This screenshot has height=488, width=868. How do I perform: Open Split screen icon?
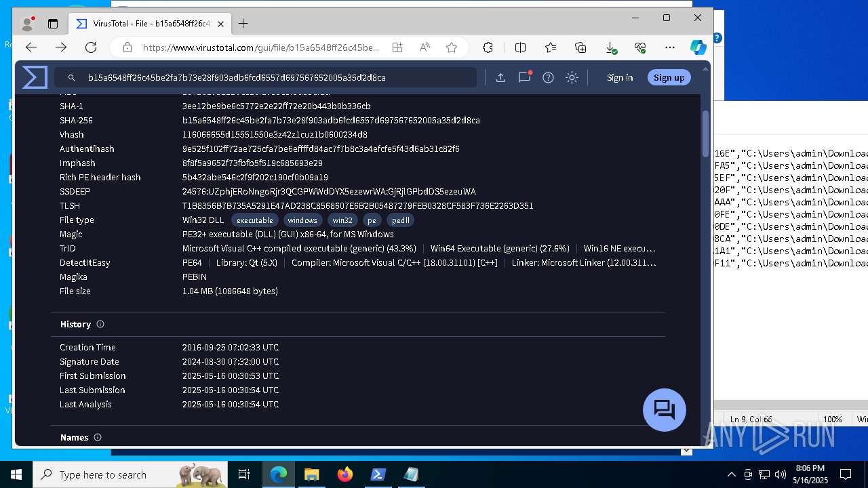520,47
